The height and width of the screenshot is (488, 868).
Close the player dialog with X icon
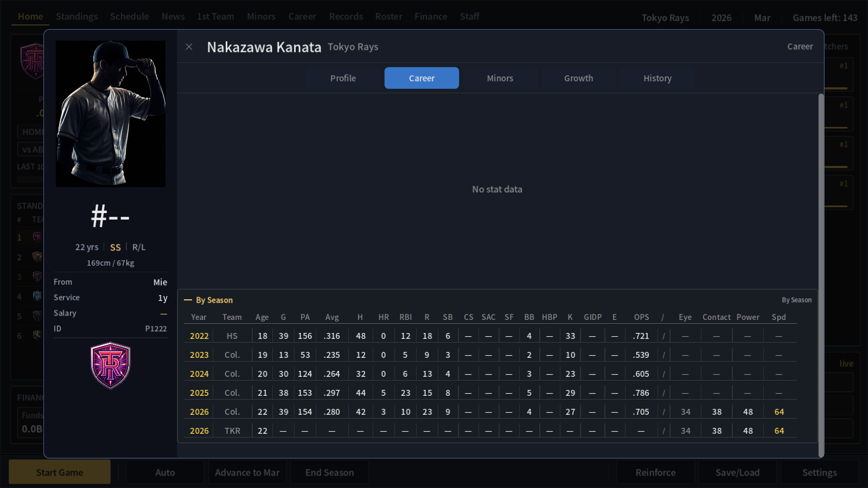pos(189,47)
